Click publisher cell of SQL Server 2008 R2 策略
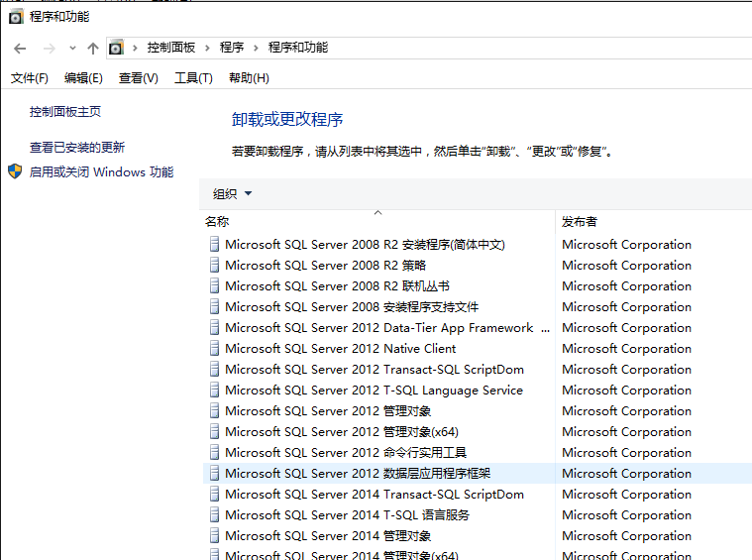The image size is (752, 560). (x=627, y=266)
